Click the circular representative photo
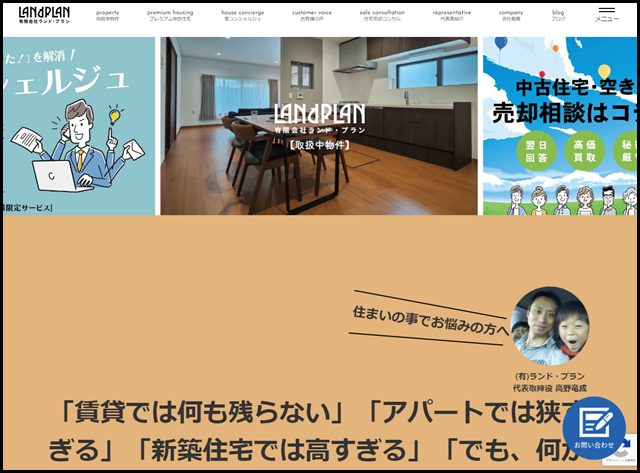Screen dimensions: 640x473 [x=549, y=326]
